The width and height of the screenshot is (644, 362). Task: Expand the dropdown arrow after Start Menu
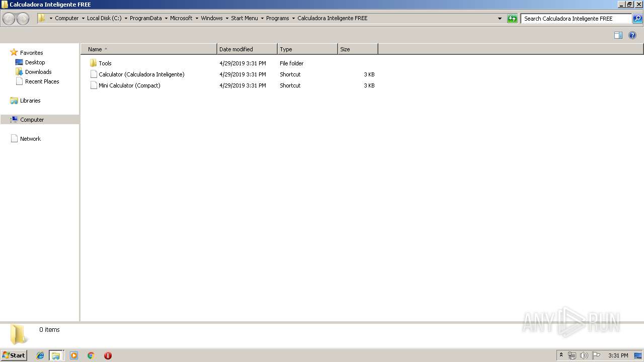262,18
